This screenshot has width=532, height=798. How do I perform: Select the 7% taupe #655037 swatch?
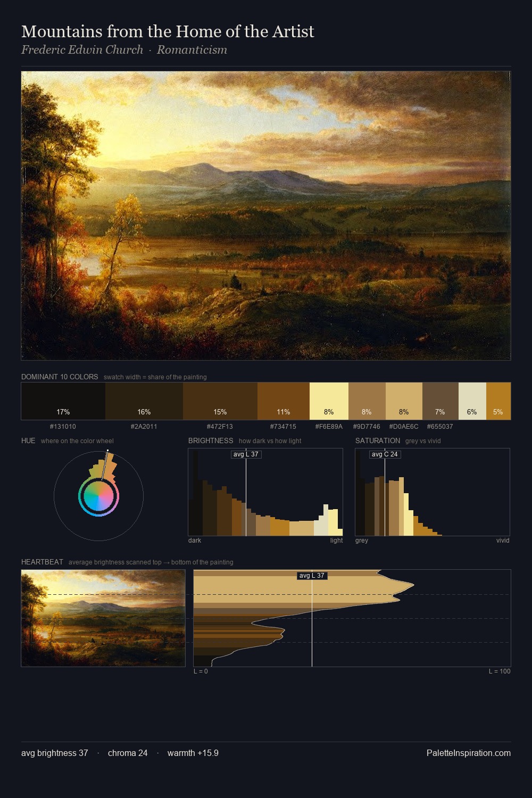[x=440, y=401]
